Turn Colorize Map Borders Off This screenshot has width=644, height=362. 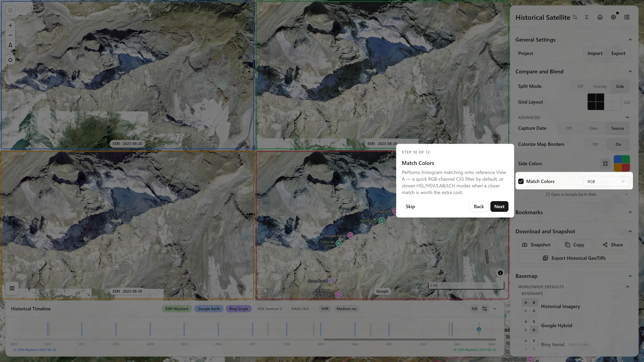tap(595, 144)
